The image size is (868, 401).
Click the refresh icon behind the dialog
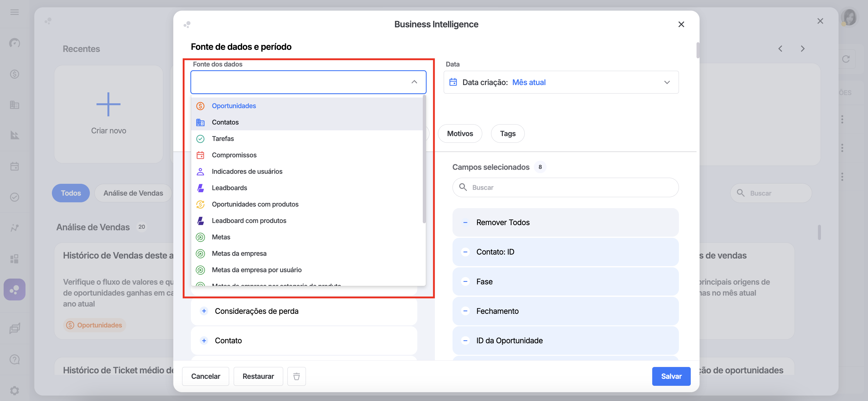pos(846,59)
